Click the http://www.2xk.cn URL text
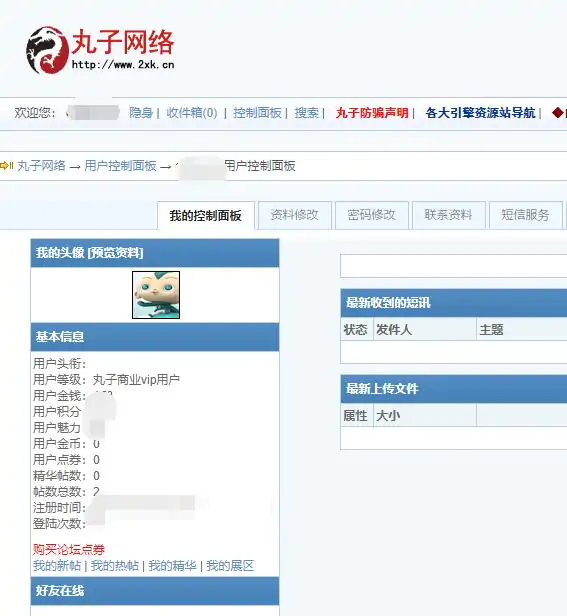The height and width of the screenshot is (616, 567). click(123, 65)
